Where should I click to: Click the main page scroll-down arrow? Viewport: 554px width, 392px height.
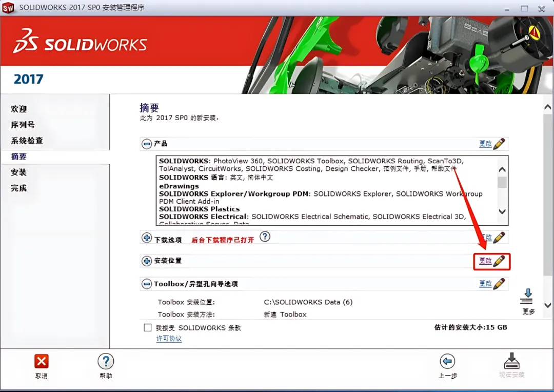click(548, 305)
